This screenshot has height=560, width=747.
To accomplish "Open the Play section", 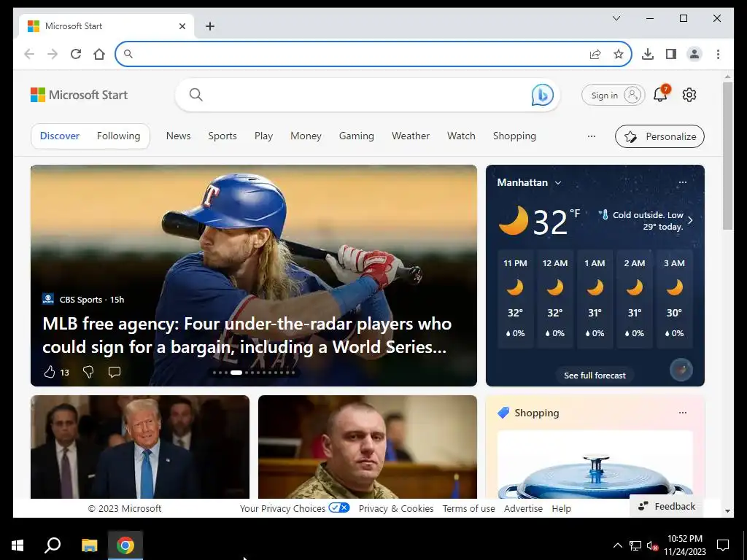I will [x=263, y=136].
